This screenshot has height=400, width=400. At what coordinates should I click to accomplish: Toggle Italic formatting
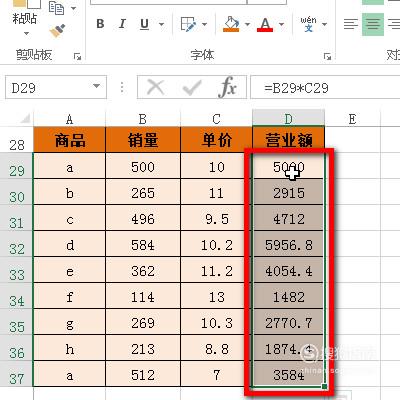click(x=122, y=24)
